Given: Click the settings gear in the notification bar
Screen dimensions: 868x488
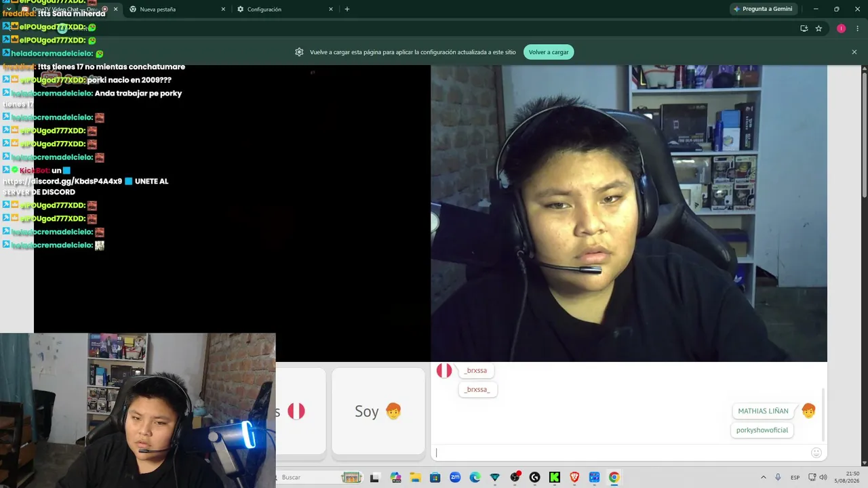Looking at the screenshot, I should click(299, 52).
